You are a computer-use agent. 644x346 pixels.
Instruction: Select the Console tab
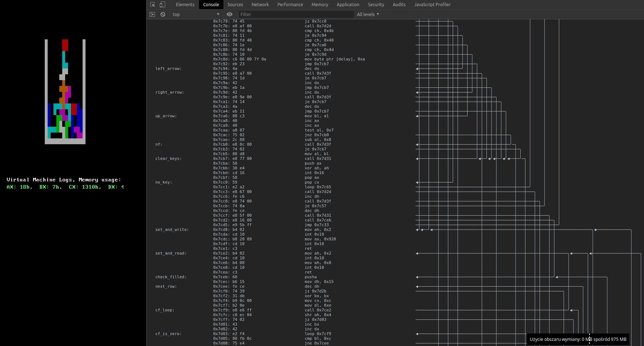211,5
